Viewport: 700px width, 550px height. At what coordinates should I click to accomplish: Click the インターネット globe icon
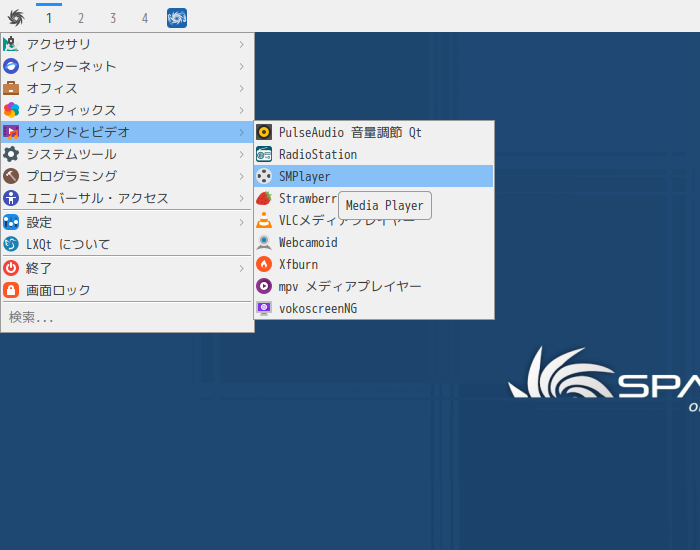tap(11, 66)
